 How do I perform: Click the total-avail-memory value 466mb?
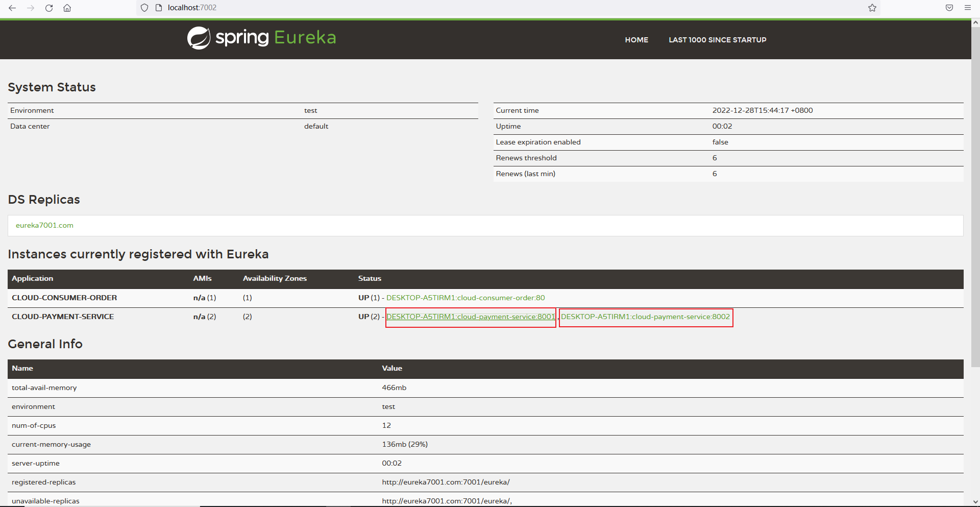[394, 388]
